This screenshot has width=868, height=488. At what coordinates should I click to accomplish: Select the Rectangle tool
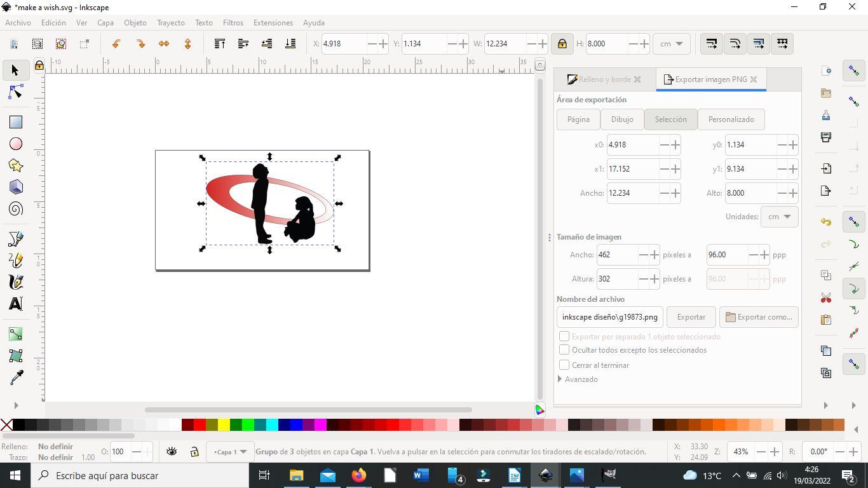pyautogui.click(x=15, y=122)
